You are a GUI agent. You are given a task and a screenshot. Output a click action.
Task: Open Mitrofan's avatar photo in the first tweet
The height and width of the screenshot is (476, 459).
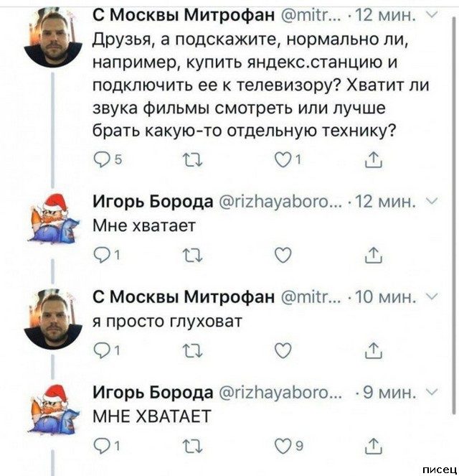(x=51, y=39)
